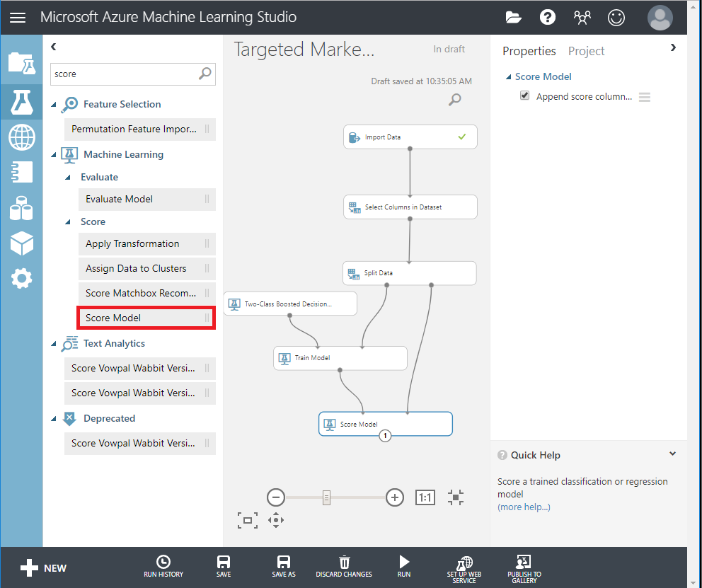Click the module search input field
The width and height of the screenshot is (702, 588).
[124, 74]
